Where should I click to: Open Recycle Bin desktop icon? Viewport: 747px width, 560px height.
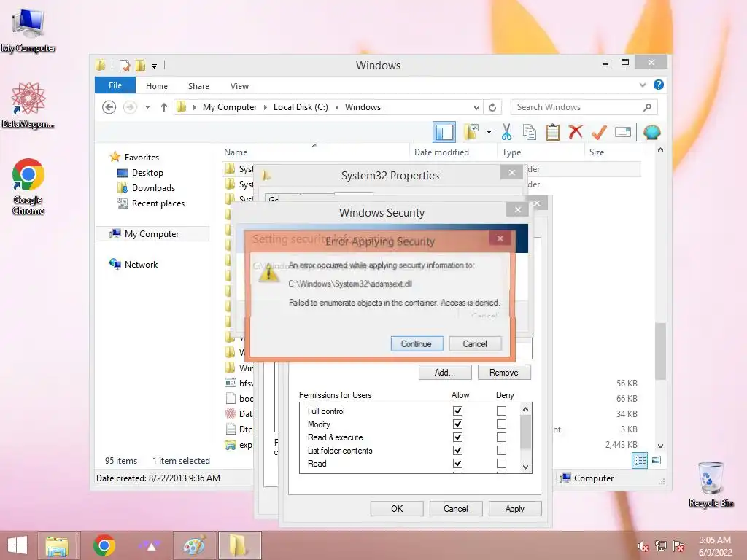711,484
